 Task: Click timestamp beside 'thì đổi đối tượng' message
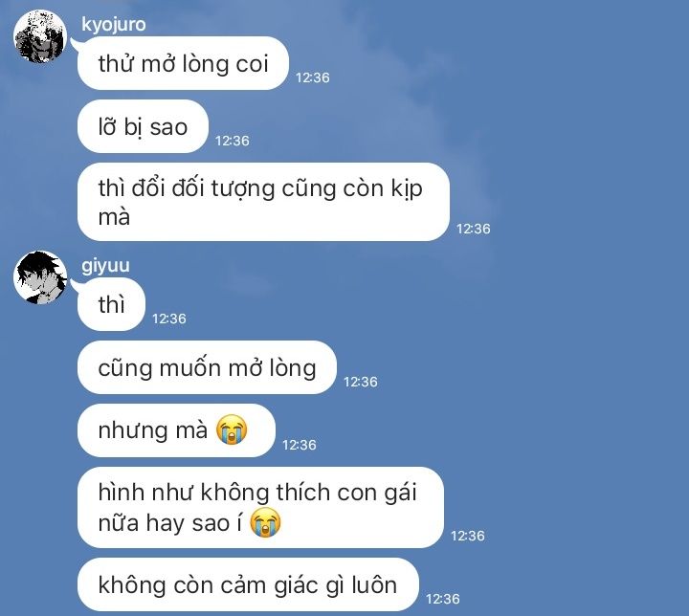point(474,229)
